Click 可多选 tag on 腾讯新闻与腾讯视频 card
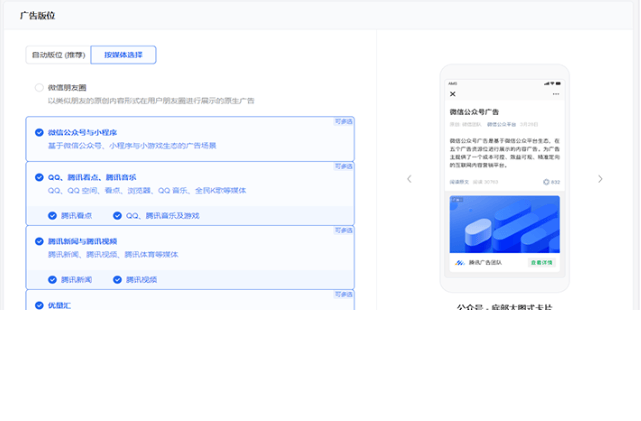 (343, 231)
